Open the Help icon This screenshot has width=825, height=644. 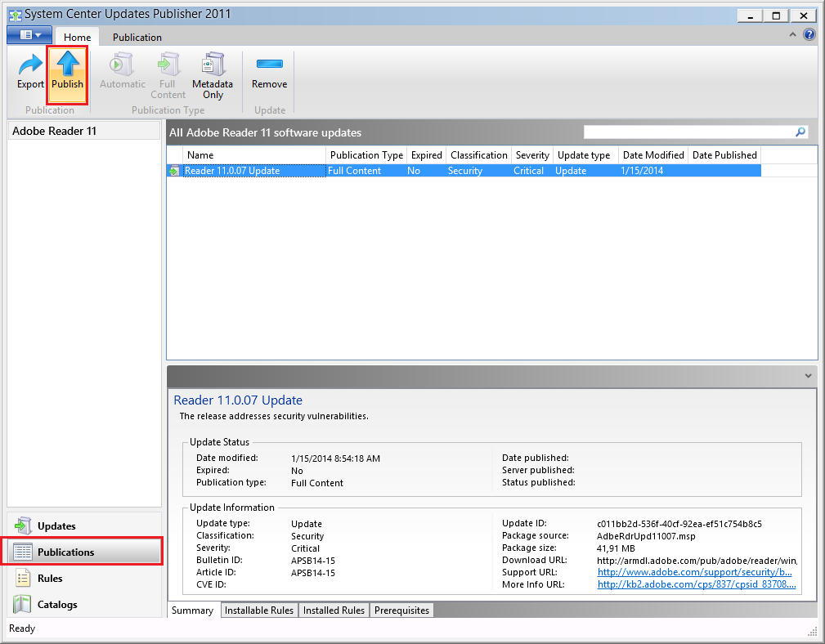[809, 35]
